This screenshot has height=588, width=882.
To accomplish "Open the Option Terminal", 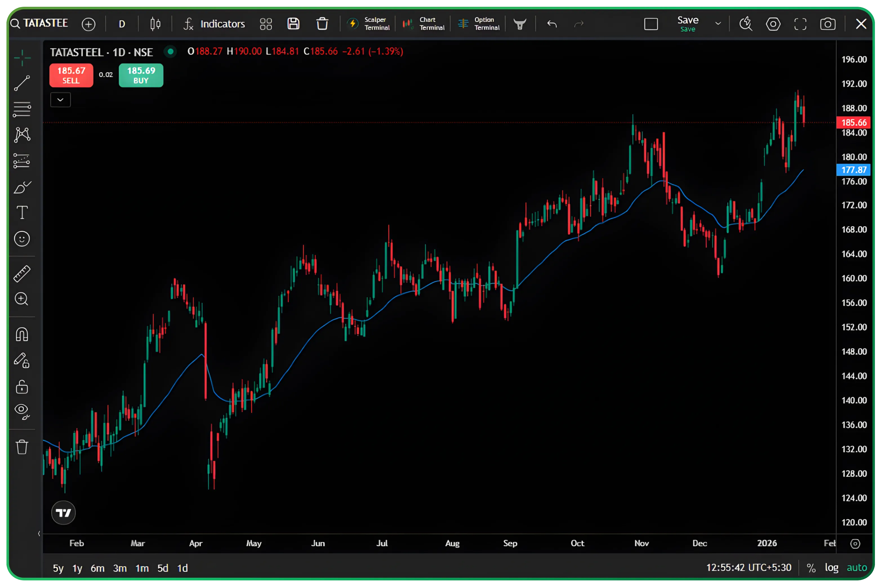I will [x=479, y=24].
